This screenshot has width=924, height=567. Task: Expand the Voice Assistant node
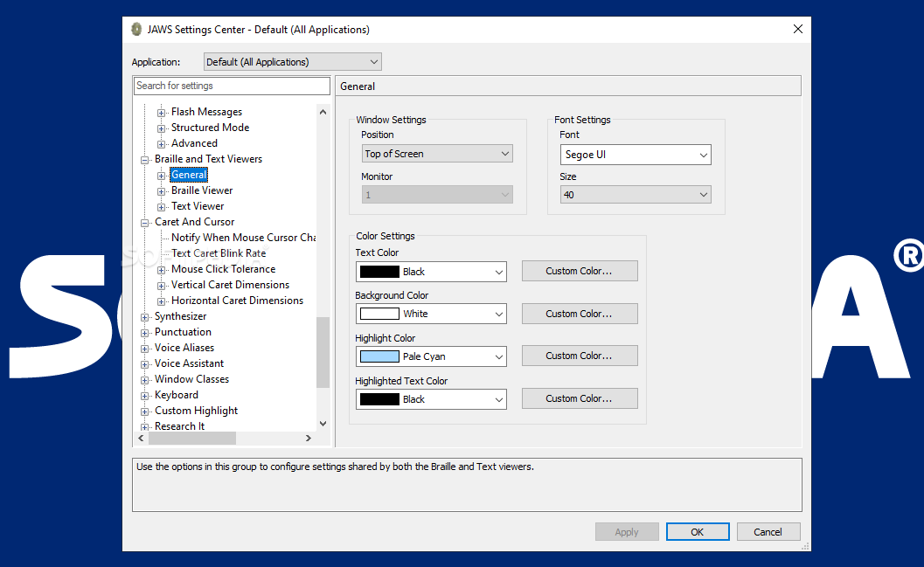144,364
